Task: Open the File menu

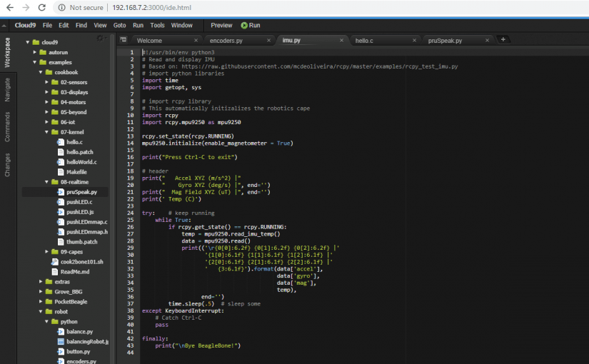Action: click(47, 25)
